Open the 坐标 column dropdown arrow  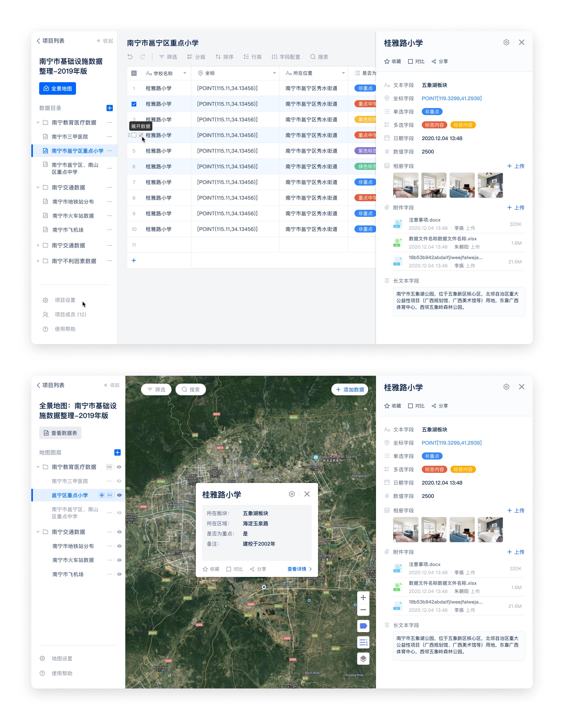[274, 73]
